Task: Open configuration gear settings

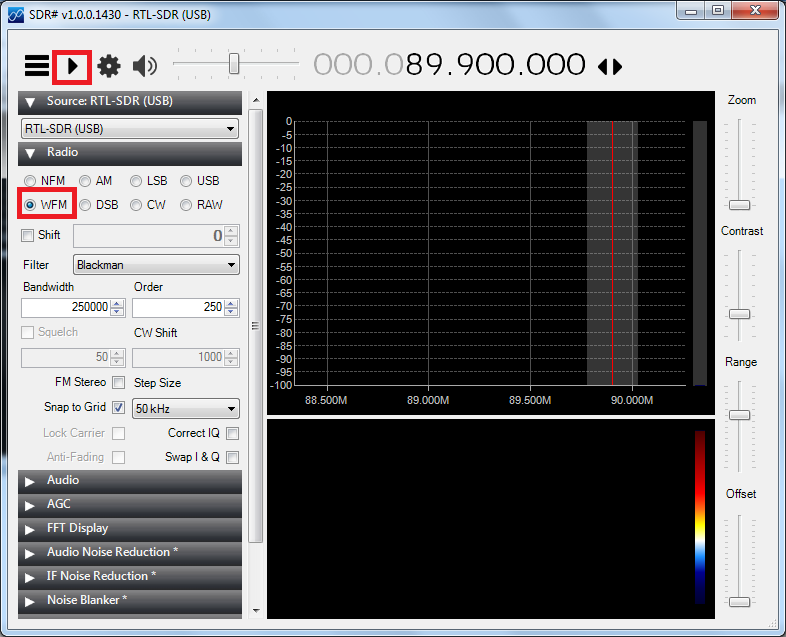Action: [x=109, y=66]
